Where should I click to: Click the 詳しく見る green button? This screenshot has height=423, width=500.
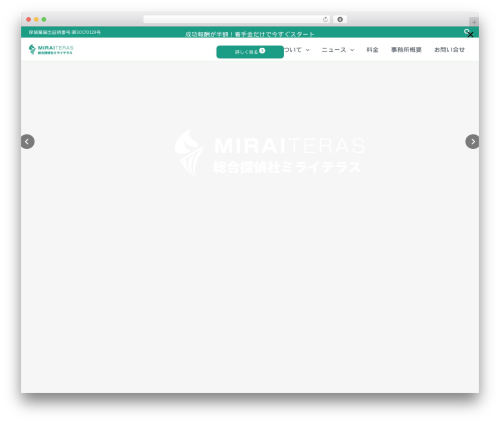click(250, 52)
